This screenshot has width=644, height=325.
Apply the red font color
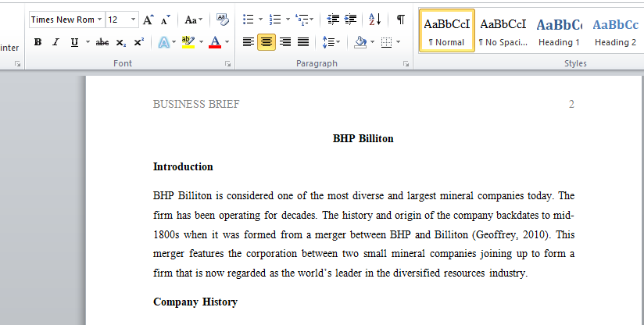click(x=215, y=42)
